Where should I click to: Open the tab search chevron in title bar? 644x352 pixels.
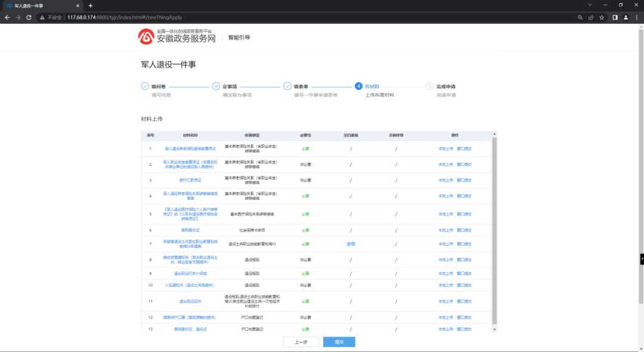pos(590,5)
